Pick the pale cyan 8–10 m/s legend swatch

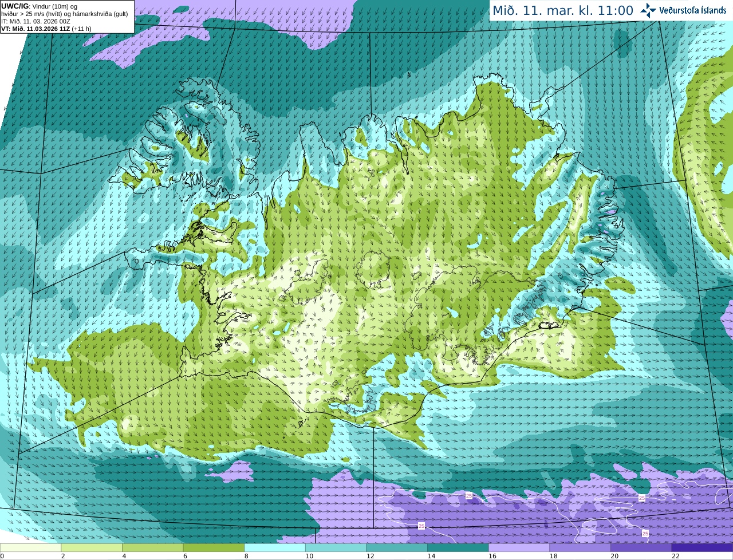pos(275,547)
